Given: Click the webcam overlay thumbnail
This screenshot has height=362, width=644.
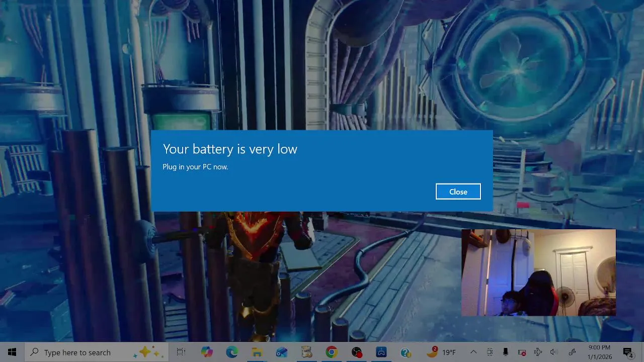Looking at the screenshot, I should (x=538, y=273).
